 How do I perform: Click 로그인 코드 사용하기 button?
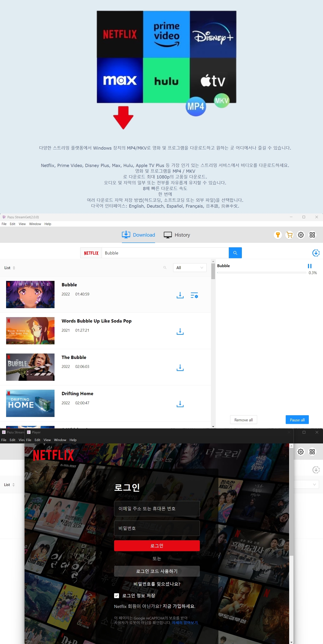157,571
